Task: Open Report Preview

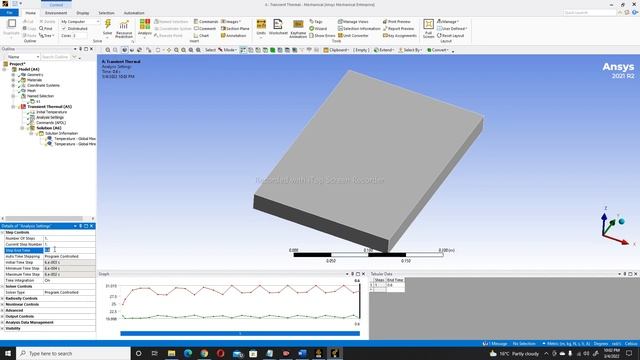Action: tap(398, 29)
